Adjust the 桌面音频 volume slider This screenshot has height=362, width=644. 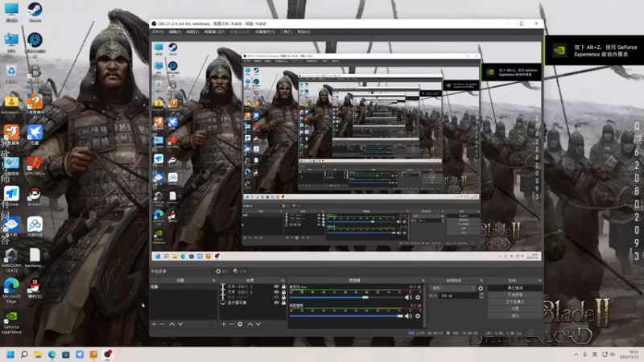(346, 315)
